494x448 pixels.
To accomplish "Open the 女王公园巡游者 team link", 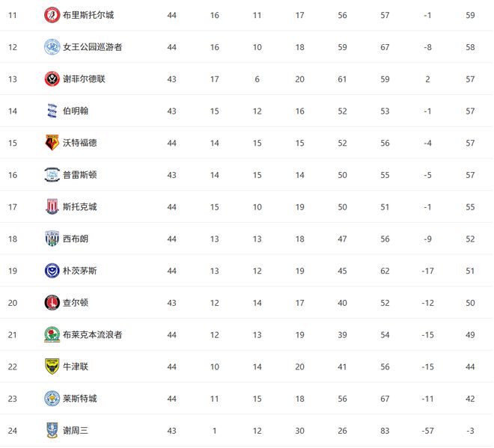I will (x=93, y=47).
